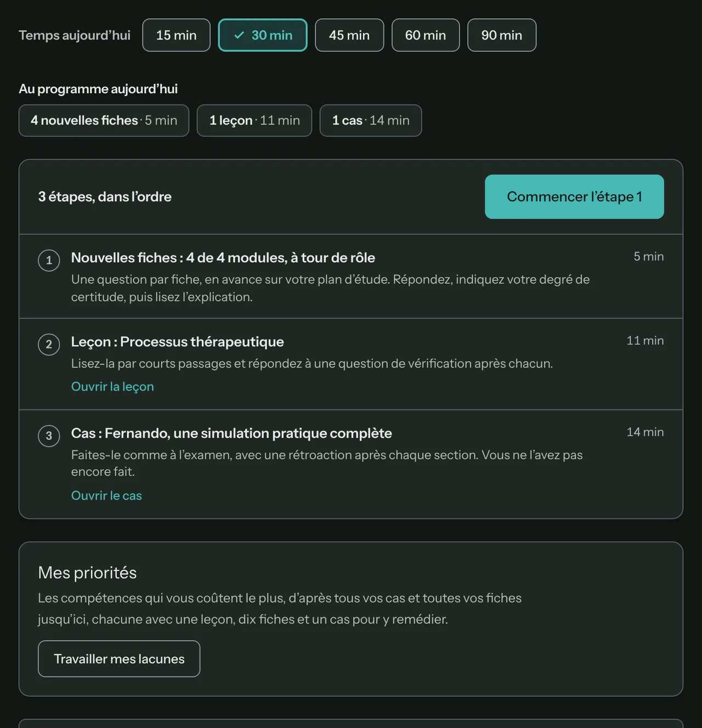This screenshot has width=702, height=728.
Task: Select the checked 30 min option
Action: [263, 35]
